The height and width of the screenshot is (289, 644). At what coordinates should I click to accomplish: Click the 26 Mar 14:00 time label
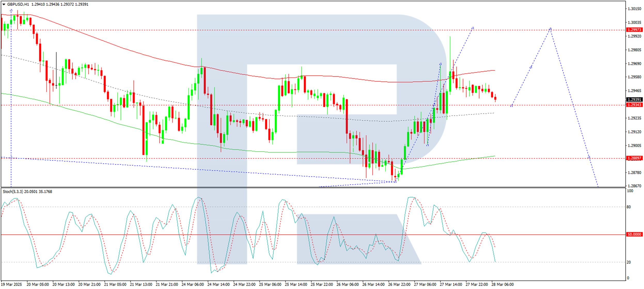point(373,284)
